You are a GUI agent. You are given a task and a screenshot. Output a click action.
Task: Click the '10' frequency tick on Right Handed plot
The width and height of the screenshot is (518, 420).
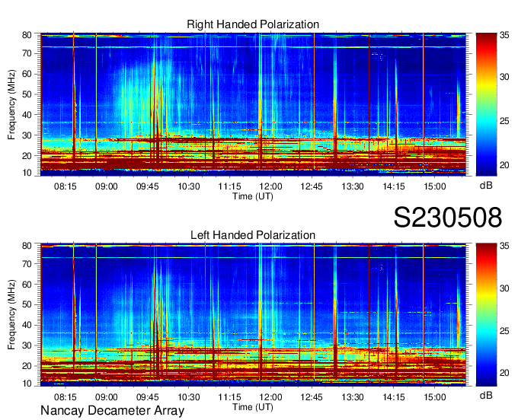[27, 173]
